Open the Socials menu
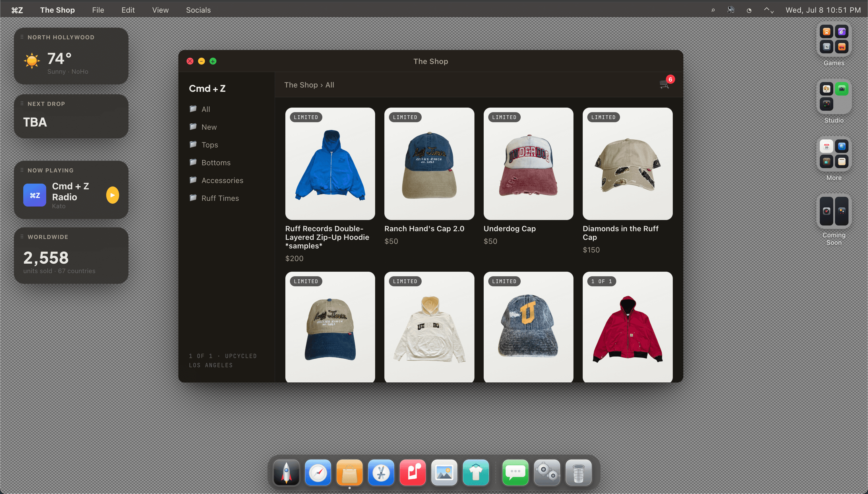 [198, 10]
